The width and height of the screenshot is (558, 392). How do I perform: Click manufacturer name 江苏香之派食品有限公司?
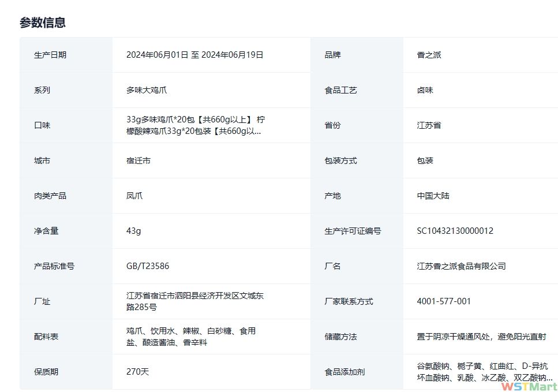[x=461, y=266]
